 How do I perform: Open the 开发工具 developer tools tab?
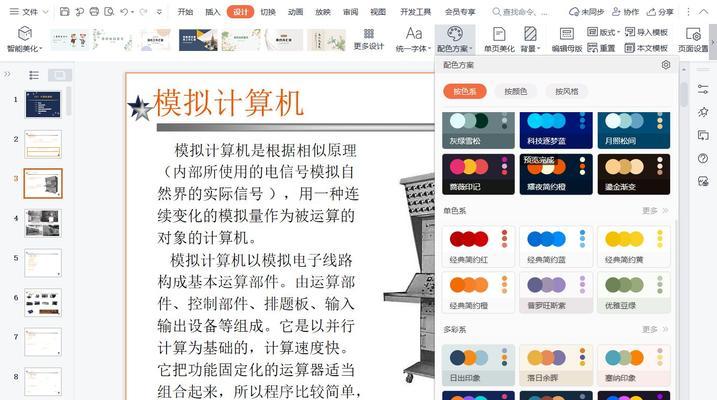[415, 12]
